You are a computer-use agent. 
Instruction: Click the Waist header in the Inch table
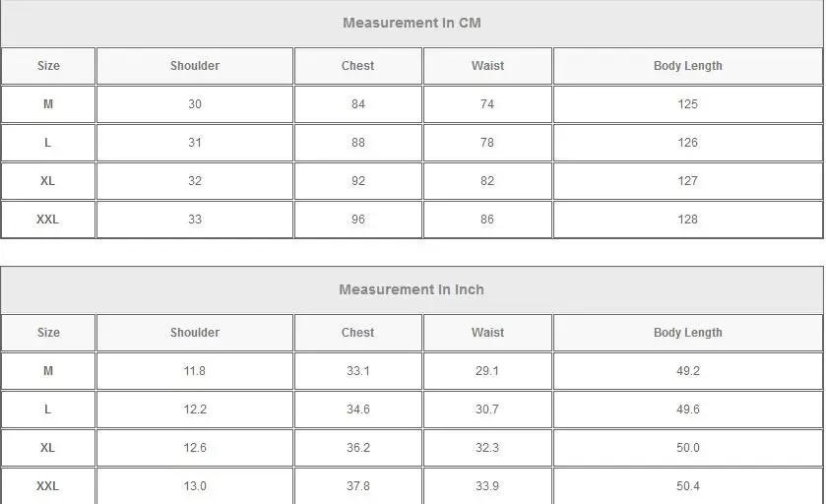pos(487,333)
